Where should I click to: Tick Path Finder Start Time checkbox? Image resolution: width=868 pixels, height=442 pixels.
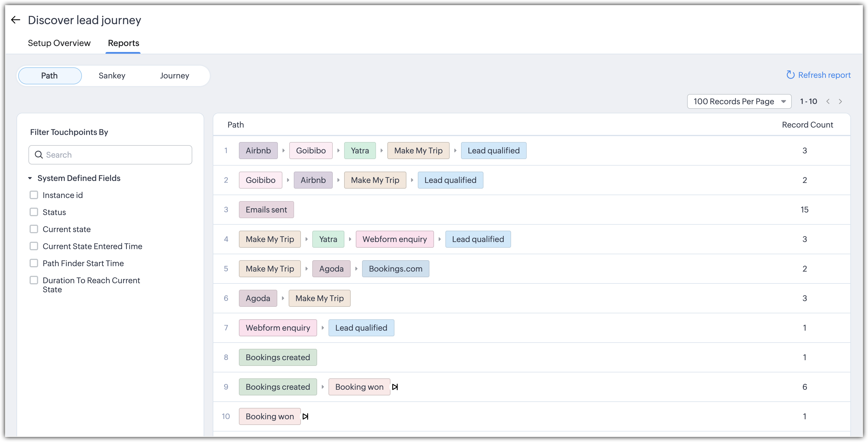34,263
